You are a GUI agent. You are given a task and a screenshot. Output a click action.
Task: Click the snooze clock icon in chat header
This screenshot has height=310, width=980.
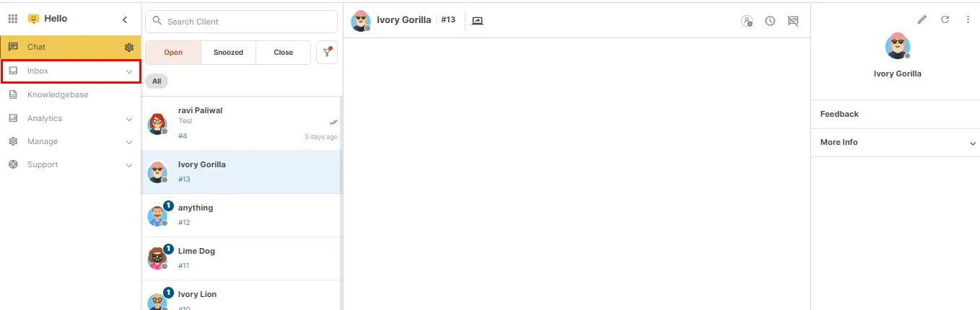coord(770,21)
